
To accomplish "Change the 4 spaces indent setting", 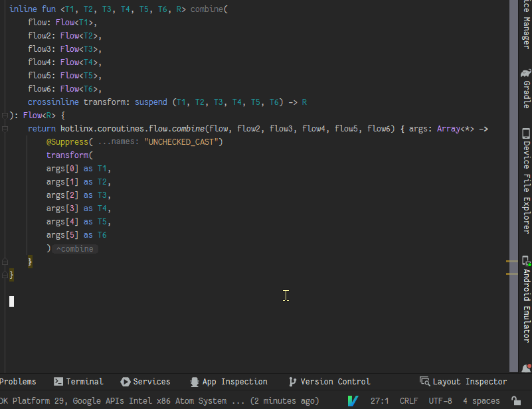I will click(481, 401).
